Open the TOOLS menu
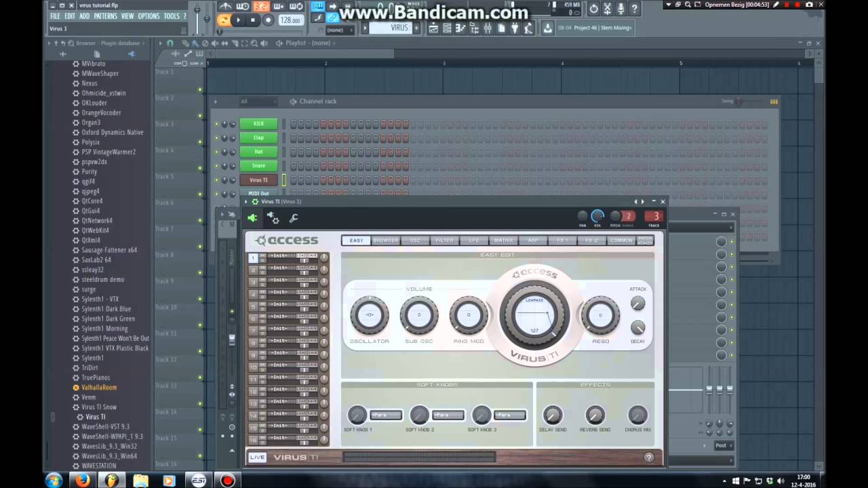Viewport: 868px width, 488px height. 172,16
